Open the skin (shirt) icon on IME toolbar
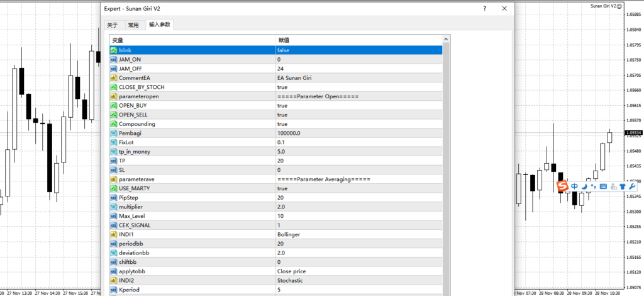The height and width of the screenshot is (296, 644). [x=622, y=186]
